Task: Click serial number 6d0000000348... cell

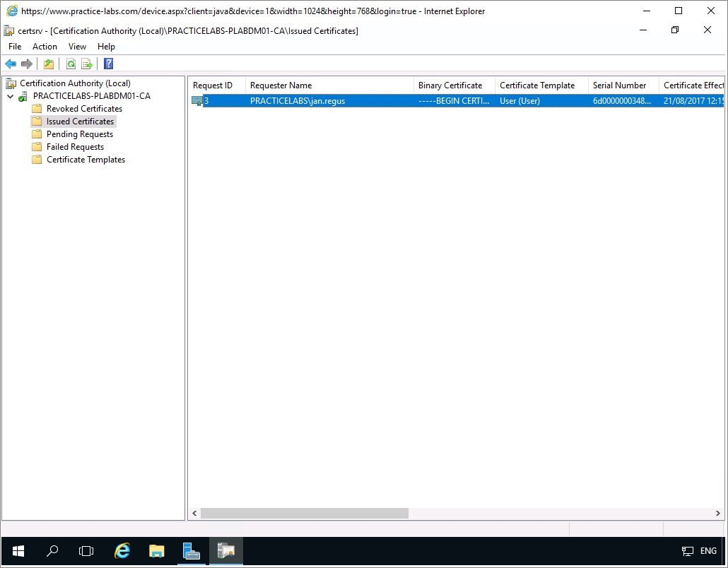Action: (623, 101)
